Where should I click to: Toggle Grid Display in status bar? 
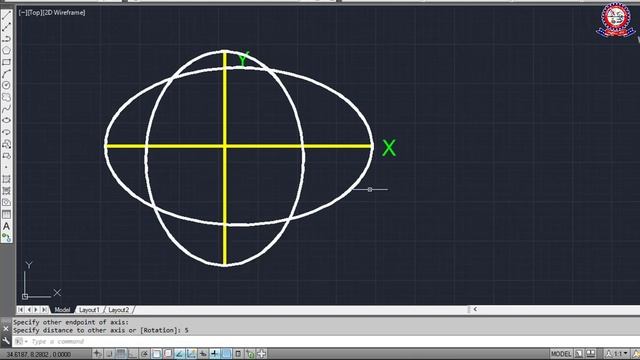121,353
